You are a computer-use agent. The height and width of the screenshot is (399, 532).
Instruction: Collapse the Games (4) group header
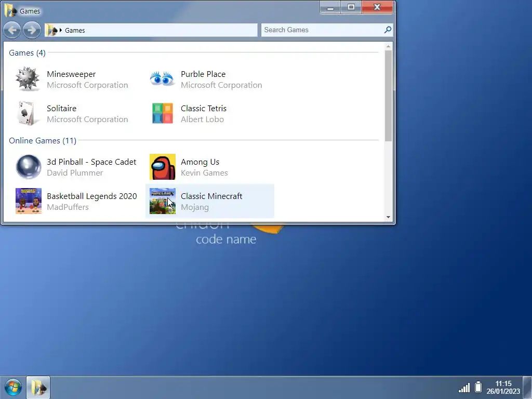[x=27, y=53]
